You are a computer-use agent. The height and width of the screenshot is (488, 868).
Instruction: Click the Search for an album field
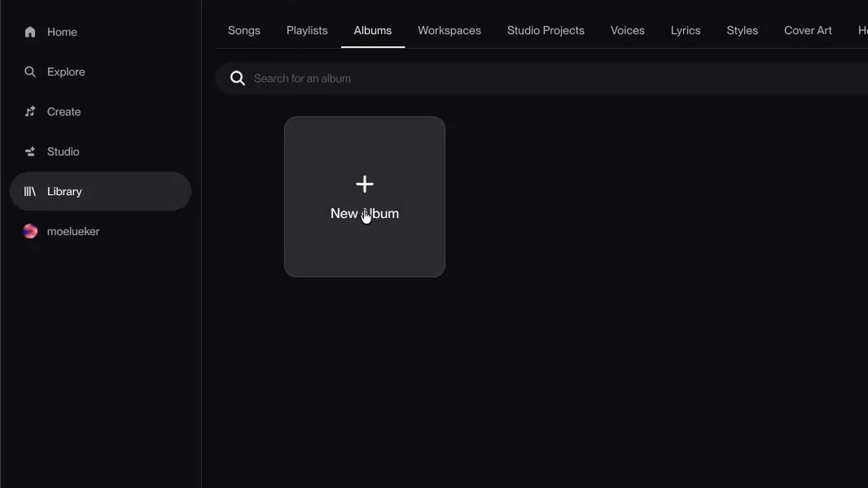pyautogui.click(x=541, y=78)
